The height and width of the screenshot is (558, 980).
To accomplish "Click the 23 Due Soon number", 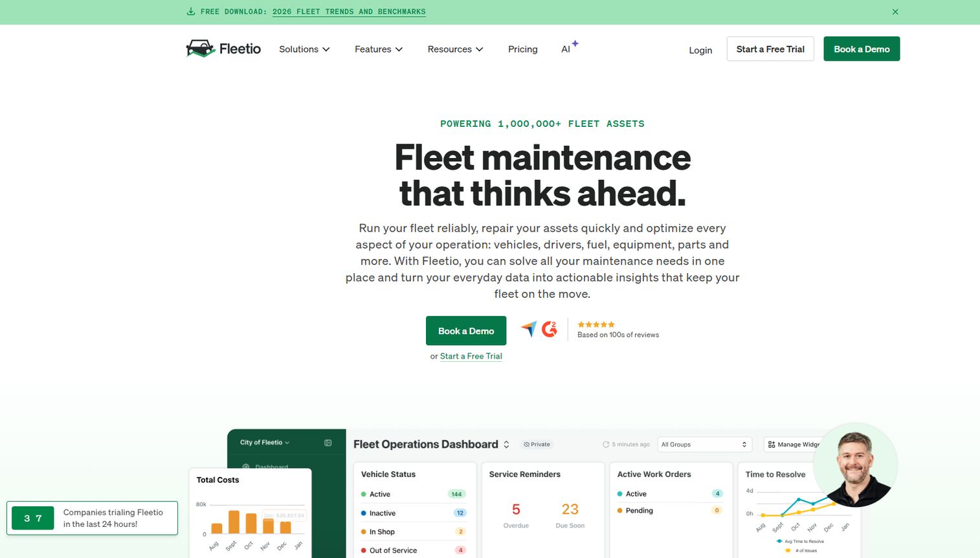I will click(570, 509).
